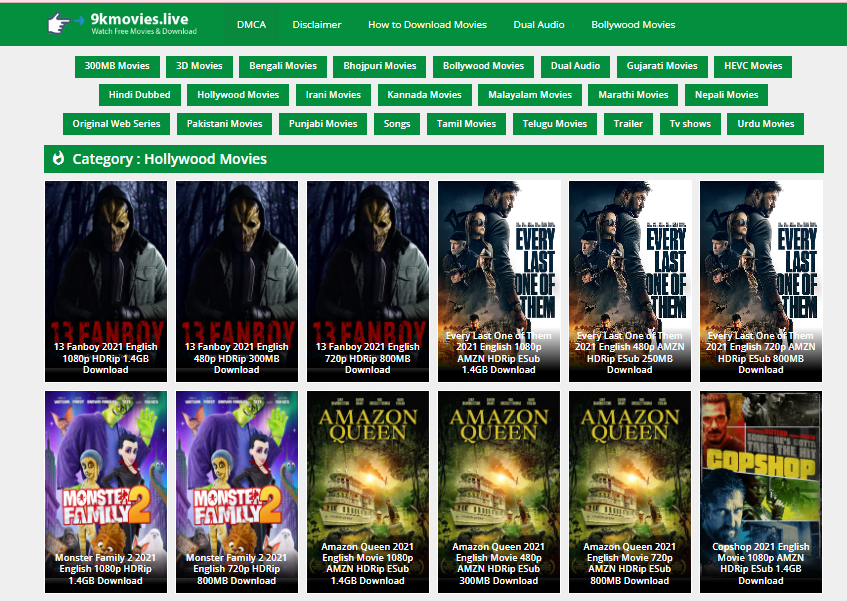Browse Irani Movies category
The height and width of the screenshot is (601, 847).
coord(333,95)
